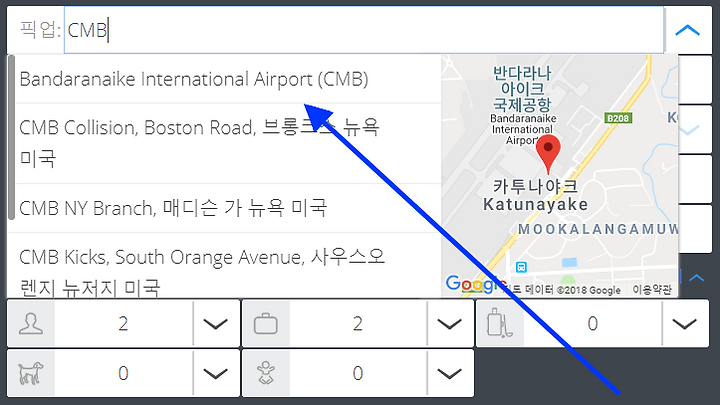Click the 픽업 pickup label

[x=40, y=30]
